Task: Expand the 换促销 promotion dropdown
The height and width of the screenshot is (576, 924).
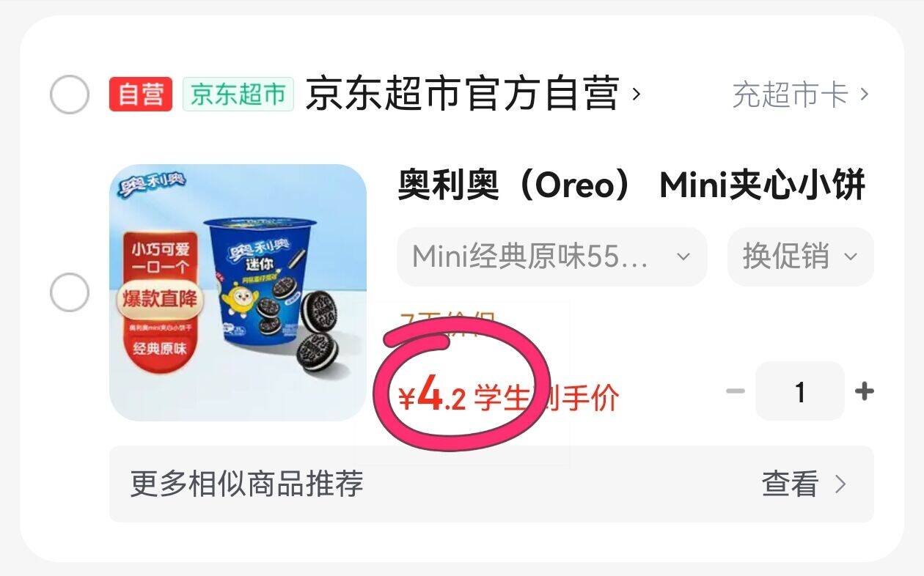Action: [x=801, y=256]
